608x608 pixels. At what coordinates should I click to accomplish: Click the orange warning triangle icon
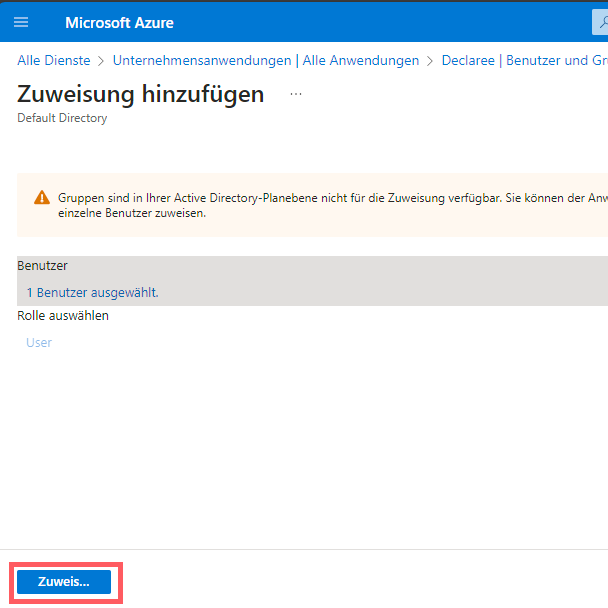point(41,197)
